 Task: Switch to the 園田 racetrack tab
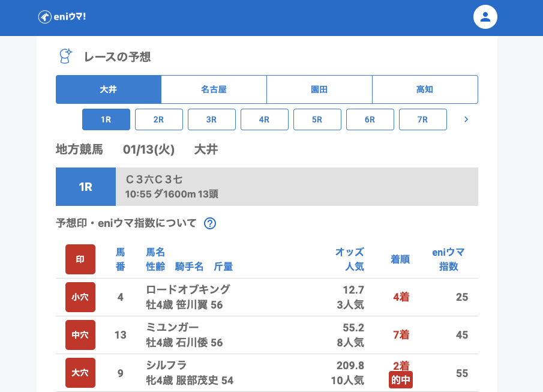[319, 89]
